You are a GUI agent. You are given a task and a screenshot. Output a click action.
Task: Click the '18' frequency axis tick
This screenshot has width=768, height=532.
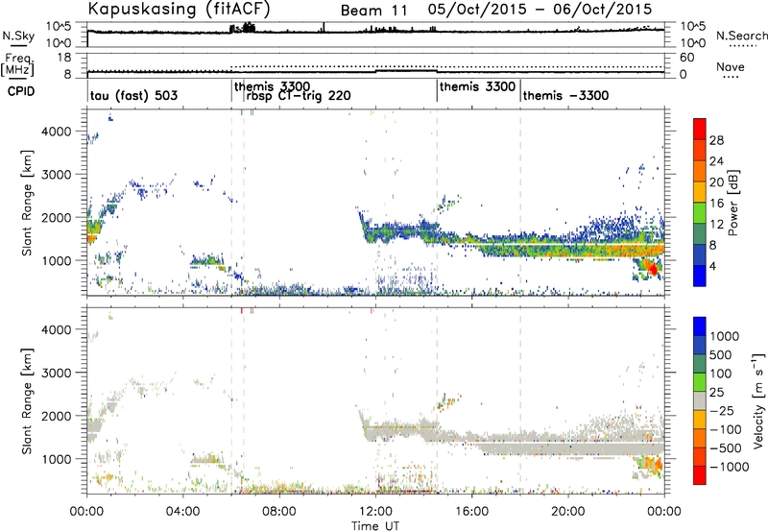tap(64, 58)
